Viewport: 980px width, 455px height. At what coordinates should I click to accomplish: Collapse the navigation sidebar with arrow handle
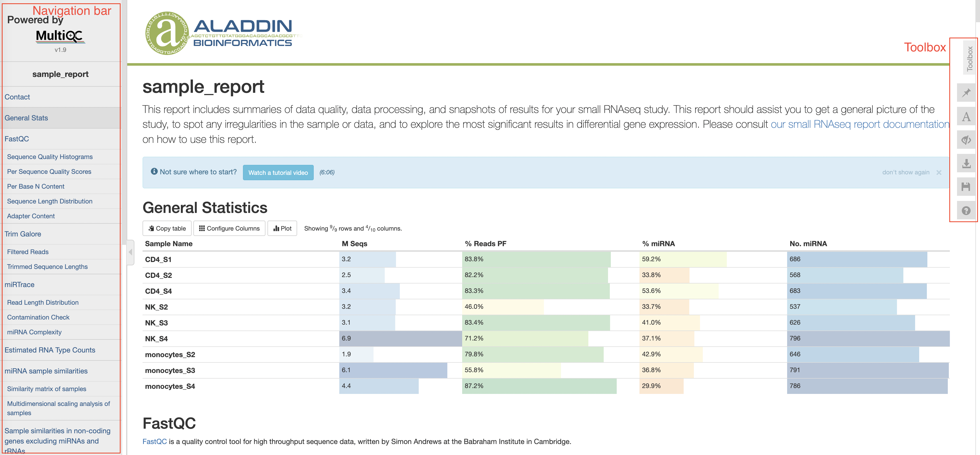click(x=131, y=252)
